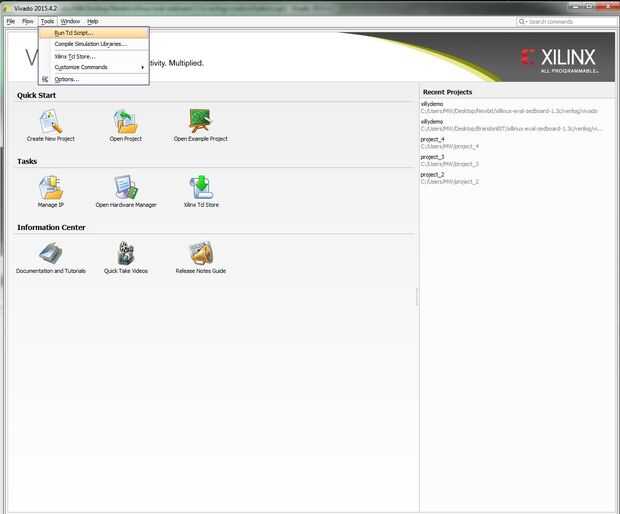The width and height of the screenshot is (620, 514).
Task: Click the Xilinx logo in the banner
Action: point(559,60)
